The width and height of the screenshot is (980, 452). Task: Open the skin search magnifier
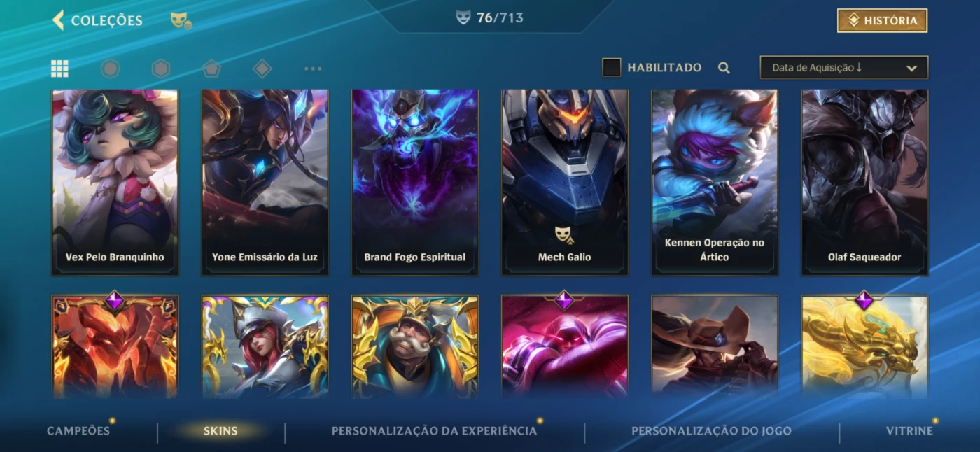[724, 68]
